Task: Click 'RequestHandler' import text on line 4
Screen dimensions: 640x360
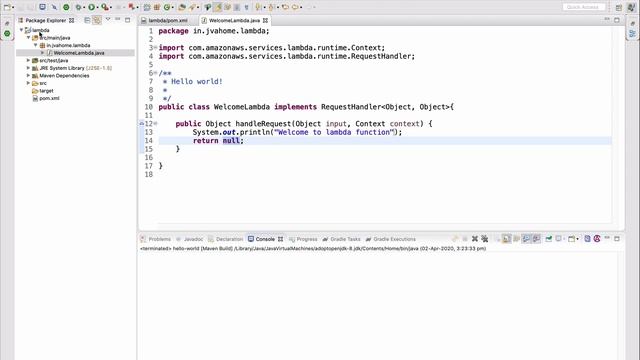Action: [382, 56]
